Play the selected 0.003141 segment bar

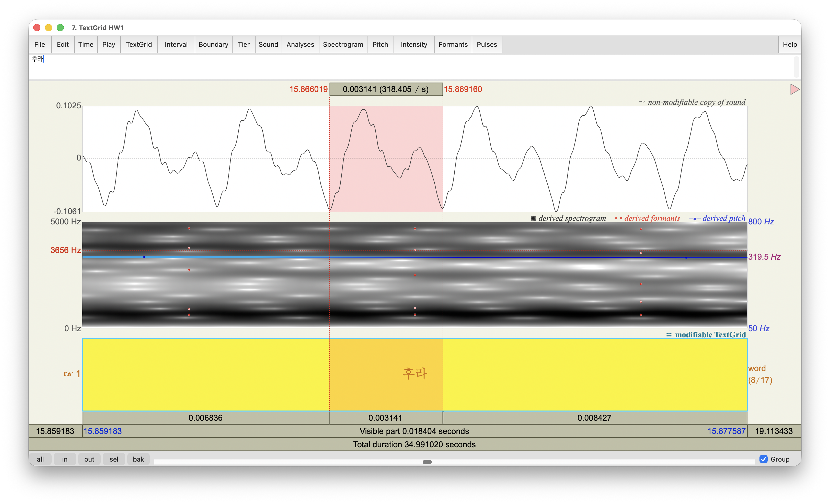[386, 418]
